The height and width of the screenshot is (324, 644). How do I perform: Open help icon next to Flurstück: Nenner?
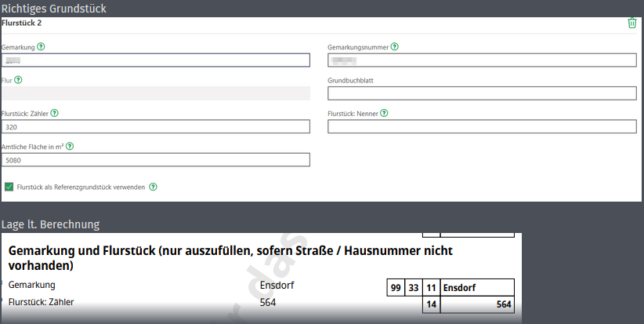click(384, 113)
